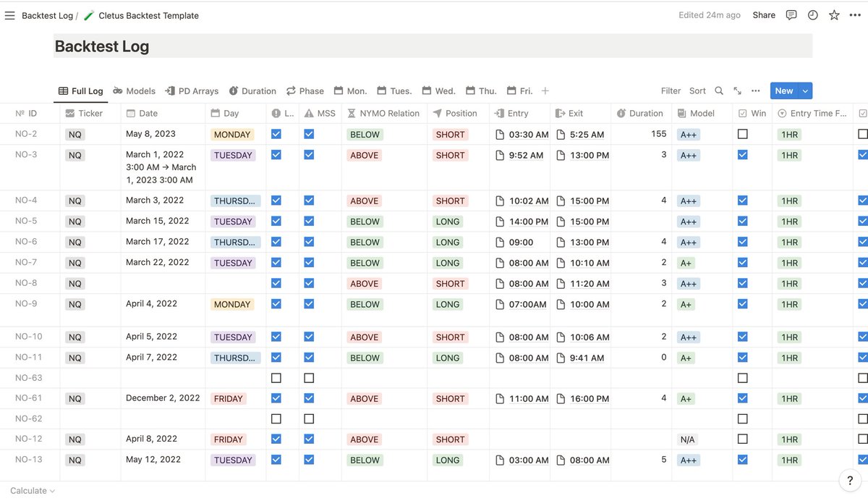The height and width of the screenshot is (501, 868).
Task: Click the Ticker column header
Action: [x=90, y=113]
